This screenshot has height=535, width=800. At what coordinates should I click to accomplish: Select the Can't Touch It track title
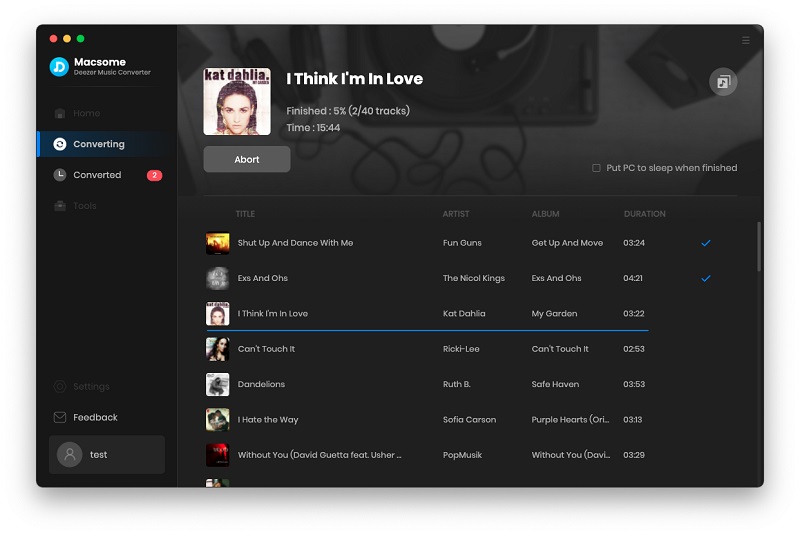tap(266, 349)
